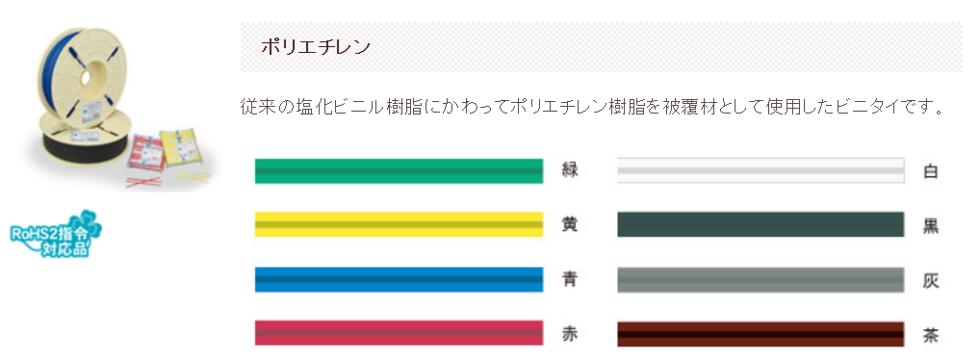This screenshot has height=355, width=980.
Task: Select the black (黒) color bar
Action: 761,224
